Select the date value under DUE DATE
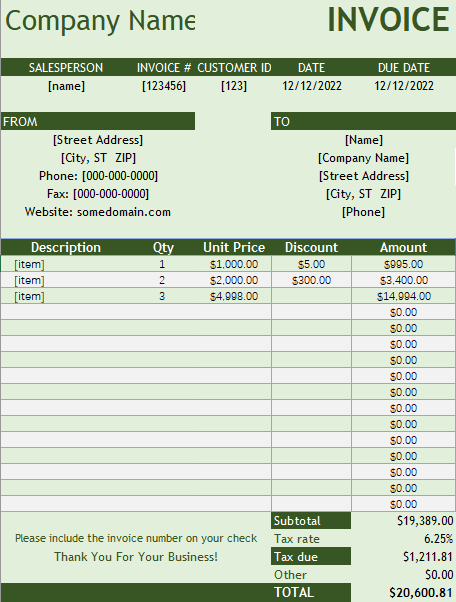Screen dimensions: 456x602 point(404,86)
